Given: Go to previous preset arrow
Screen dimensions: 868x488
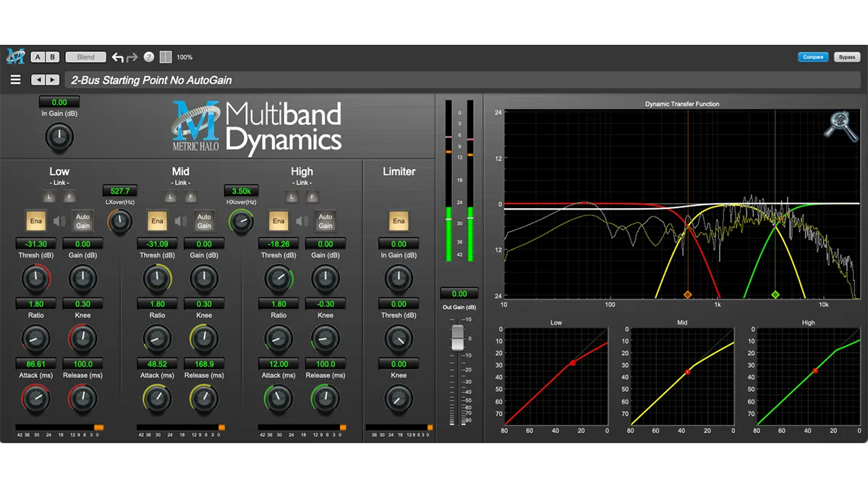Looking at the screenshot, I should (x=38, y=80).
